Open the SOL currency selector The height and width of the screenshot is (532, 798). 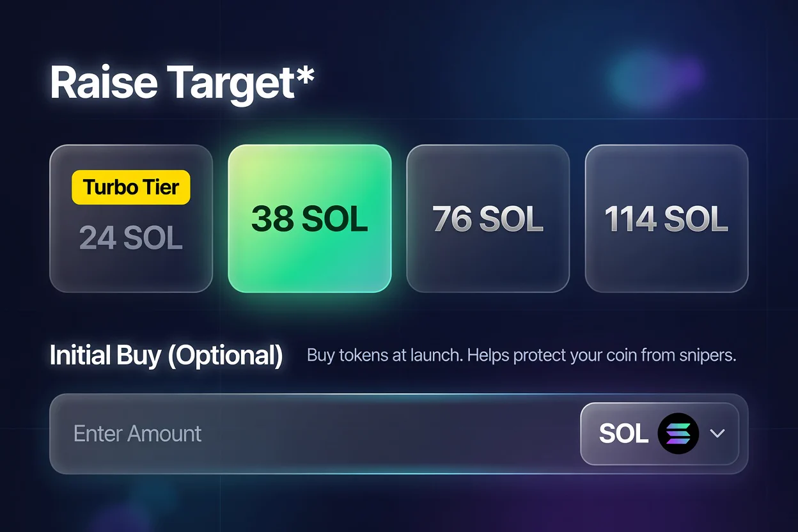[660, 434]
